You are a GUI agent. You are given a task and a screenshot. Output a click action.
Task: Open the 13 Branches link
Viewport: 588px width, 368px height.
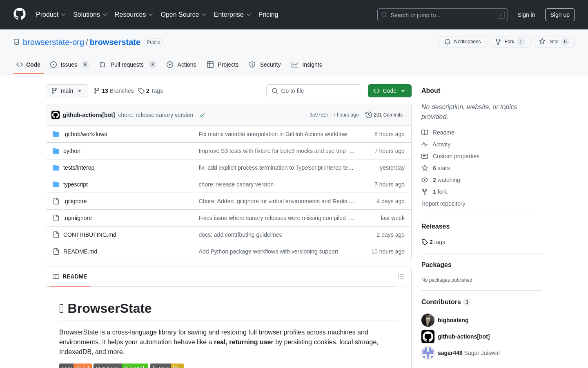click(114, 91)
